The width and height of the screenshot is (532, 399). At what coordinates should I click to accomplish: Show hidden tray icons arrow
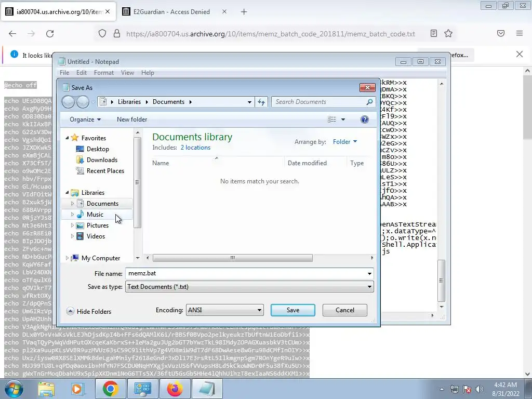pos(442,389)
